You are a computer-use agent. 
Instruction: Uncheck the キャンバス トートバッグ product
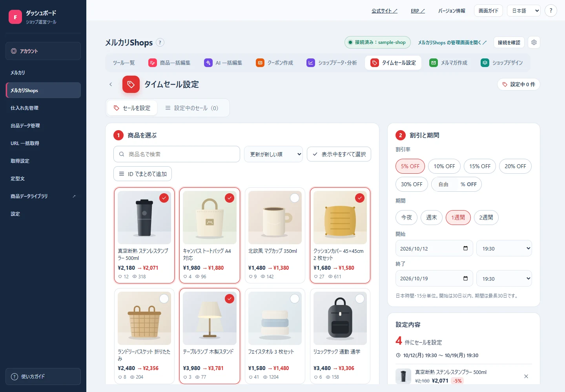[230, 198]
